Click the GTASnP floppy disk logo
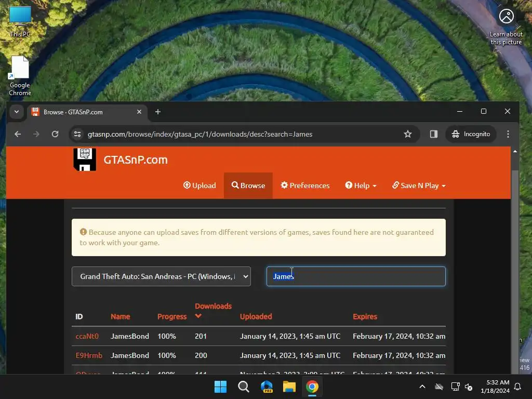 (85, 159)
